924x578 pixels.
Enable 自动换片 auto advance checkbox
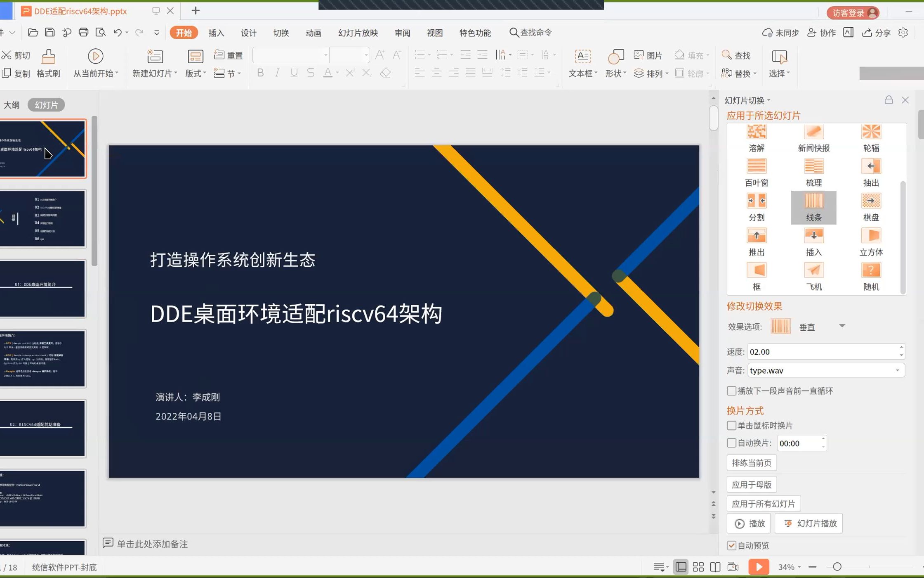coord(731,443)
